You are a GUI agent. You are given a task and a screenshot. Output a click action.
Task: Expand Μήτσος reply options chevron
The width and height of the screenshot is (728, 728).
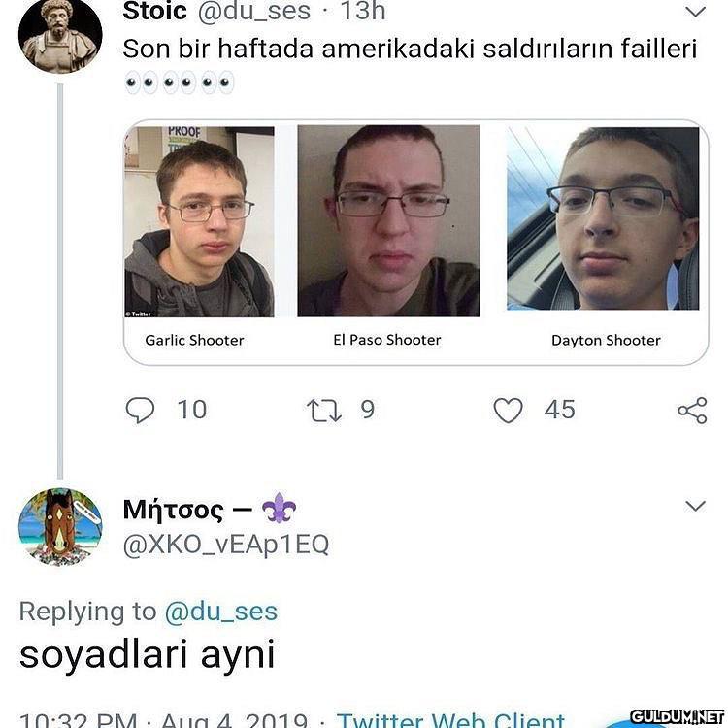tap(695, 506)
